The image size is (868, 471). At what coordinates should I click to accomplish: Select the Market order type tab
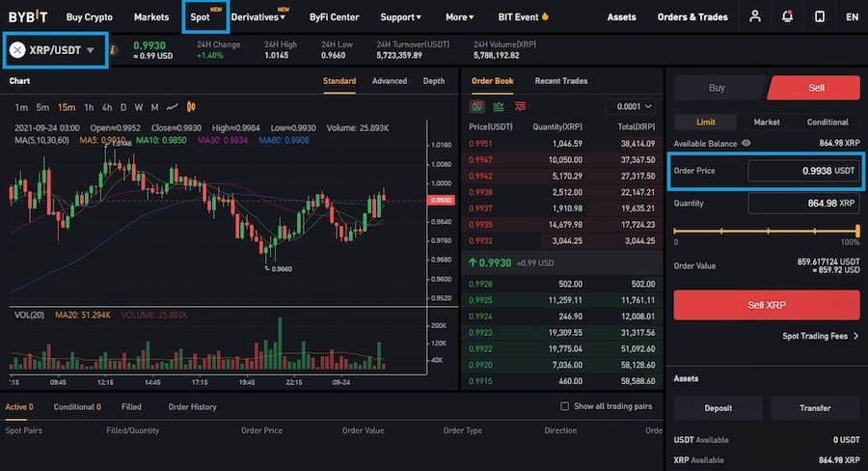pyautogui.click(x=767, y=122)
